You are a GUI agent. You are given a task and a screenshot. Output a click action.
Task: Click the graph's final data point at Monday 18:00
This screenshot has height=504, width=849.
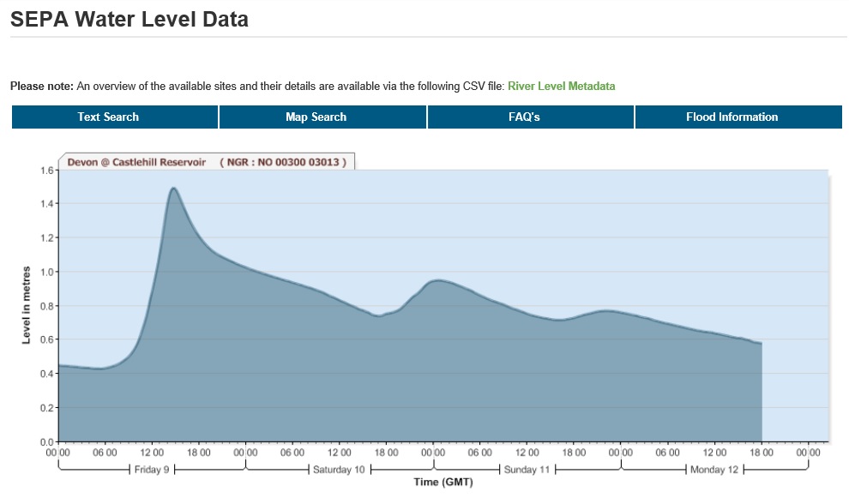coord(761,344)
